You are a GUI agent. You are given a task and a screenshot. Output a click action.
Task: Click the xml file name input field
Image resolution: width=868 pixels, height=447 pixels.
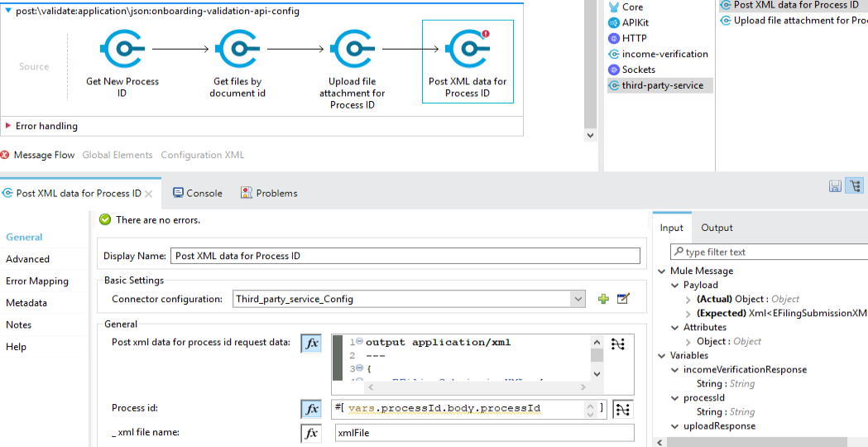[x=484, y=433]
